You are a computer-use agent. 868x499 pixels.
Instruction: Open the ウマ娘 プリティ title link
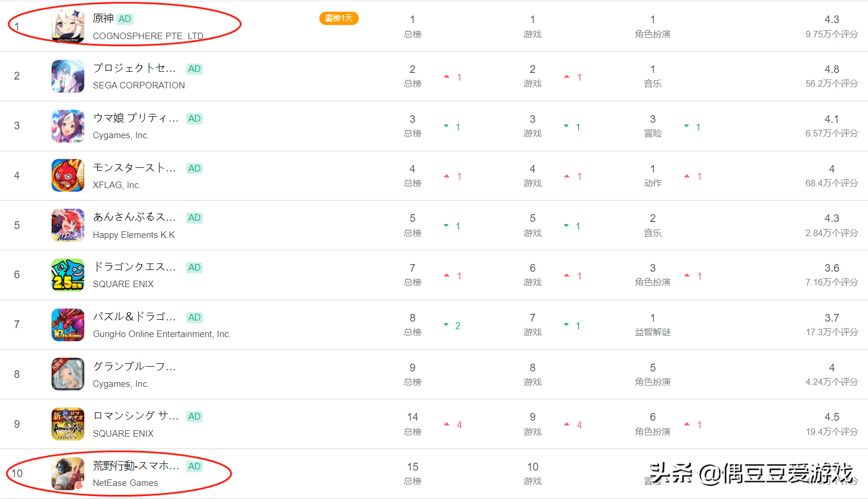tap(136, 118)
